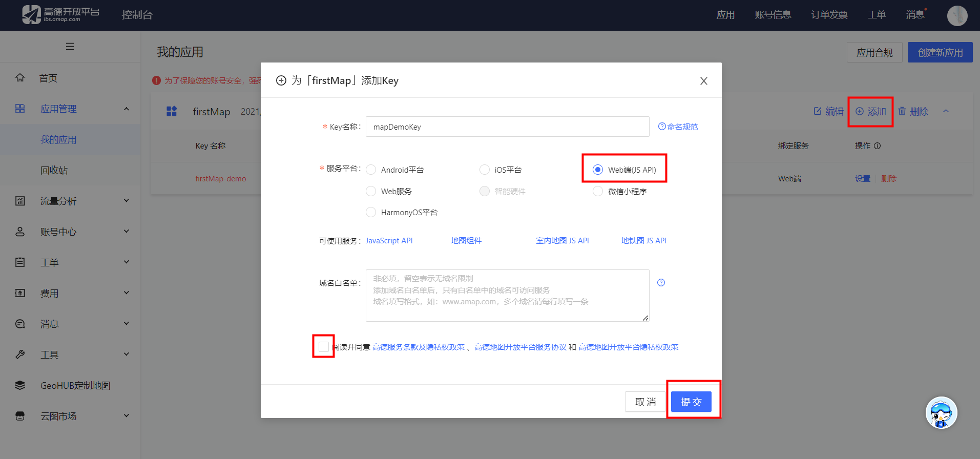The image size is (980, 459).
Task: Expand the 云图市场 sidebar section
Action: pyautogui.click(x=127, y=416)
